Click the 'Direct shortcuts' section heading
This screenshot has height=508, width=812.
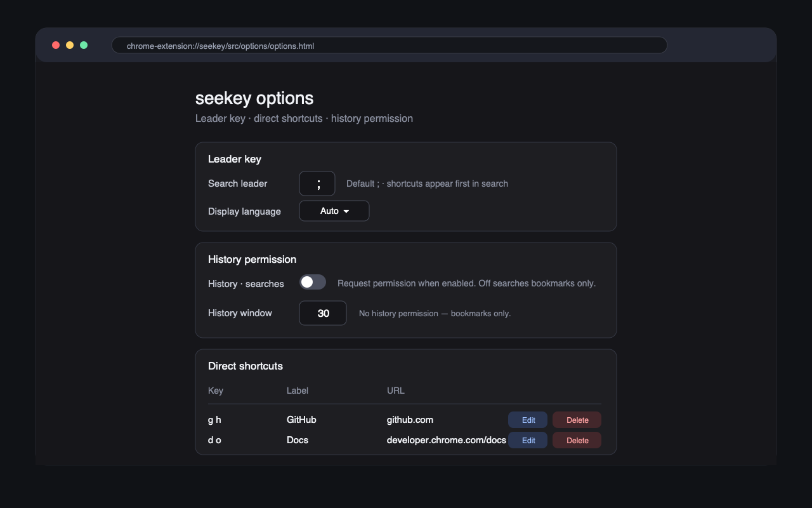point(246,366)
